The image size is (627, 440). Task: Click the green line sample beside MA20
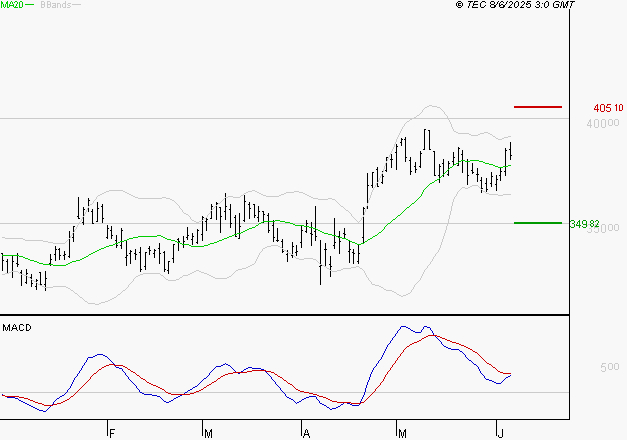pos(30,6)
